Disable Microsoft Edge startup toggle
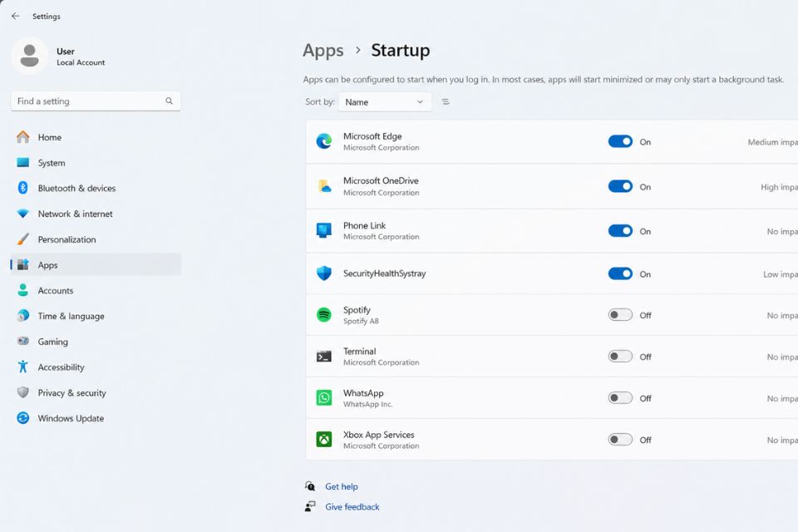Screen dimensions: 798x532 point(620,141)
